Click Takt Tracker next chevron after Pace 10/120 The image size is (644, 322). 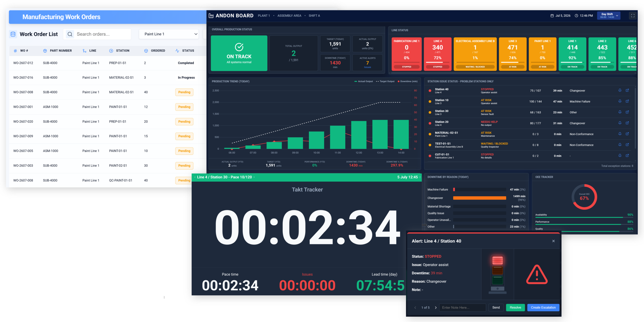[x=254, y=177]
